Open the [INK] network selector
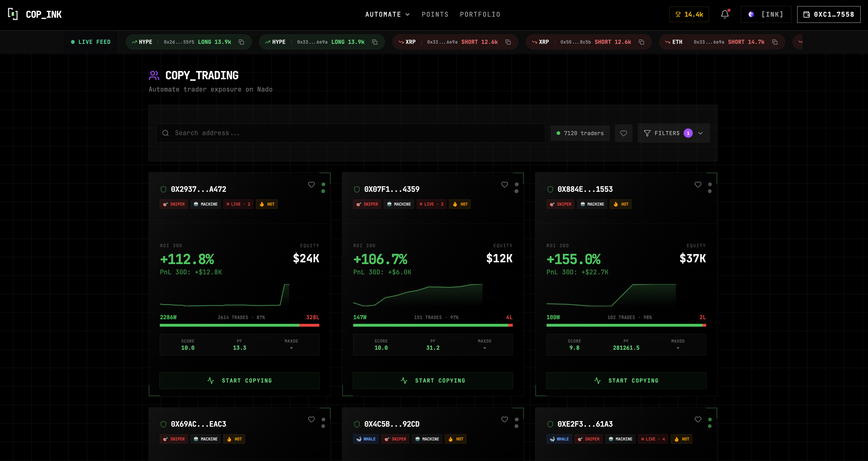 tap(766, 14)
